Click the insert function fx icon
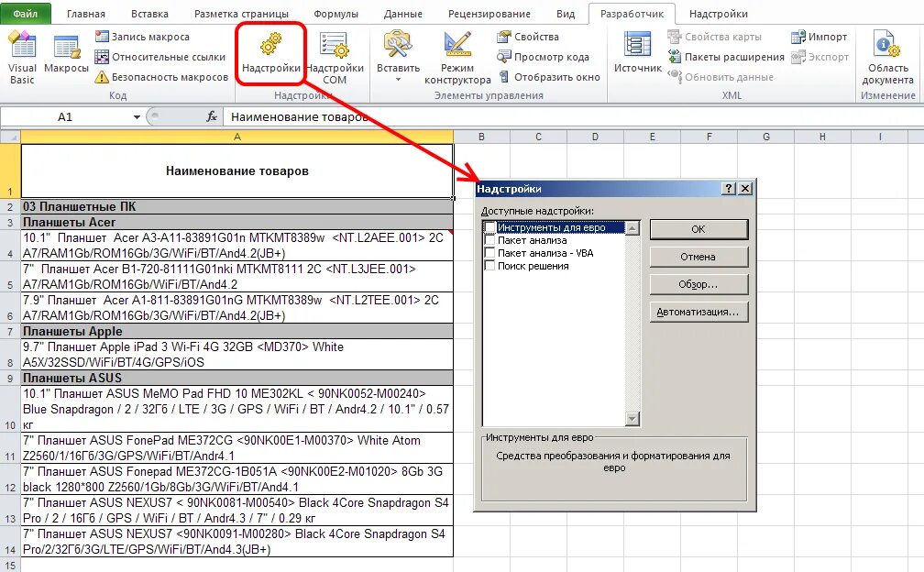Viewport: 924px width, 572px height. [x=212, y=116]
